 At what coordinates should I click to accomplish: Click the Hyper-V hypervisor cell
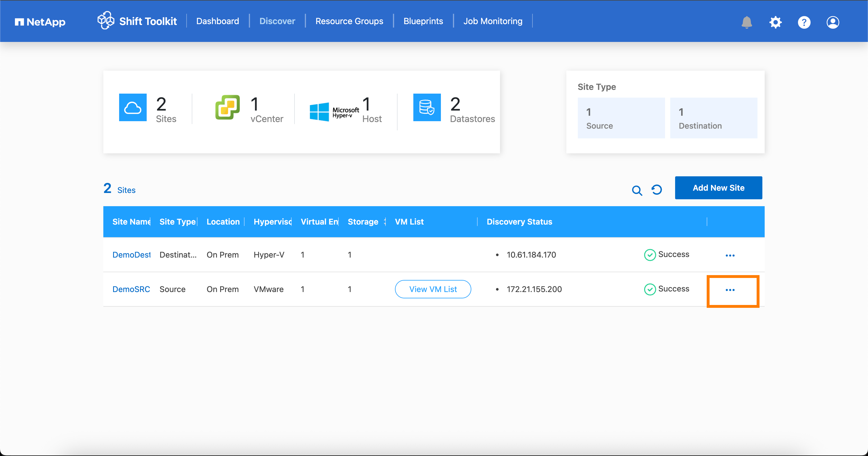(269, 255)
